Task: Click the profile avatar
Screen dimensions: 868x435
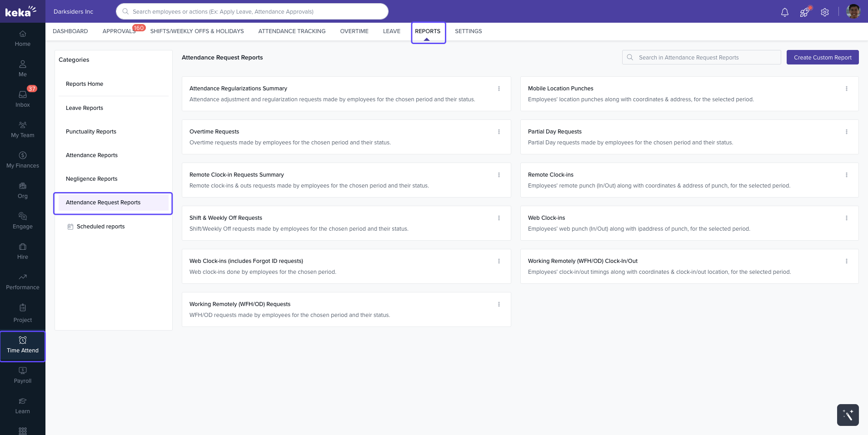Action: tap(853, 11)
